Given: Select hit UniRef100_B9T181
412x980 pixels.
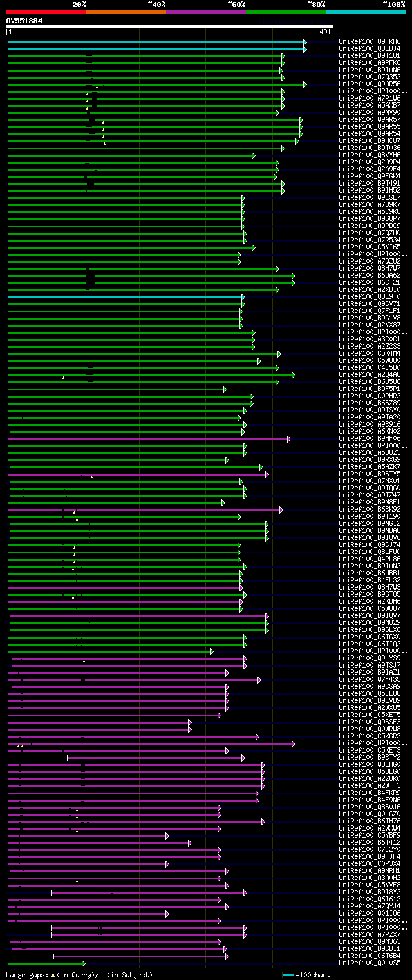Looking at the screenshot, I should 370,55.
